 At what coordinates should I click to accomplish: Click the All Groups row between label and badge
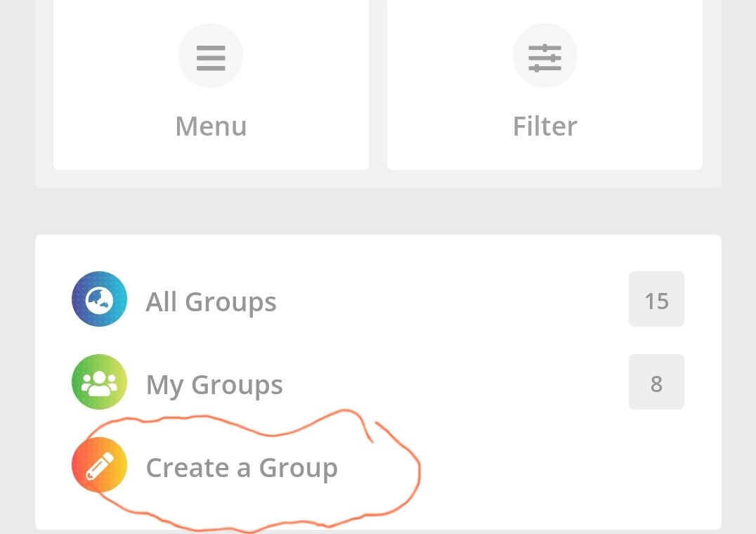pos(452,299)
